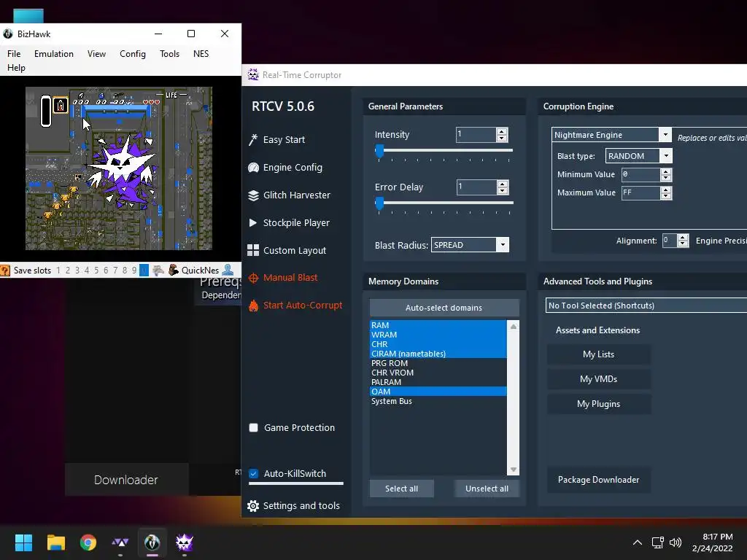
Task: Click Start Auto-Corrupt flame icon
Action: (x=253, y=306)
